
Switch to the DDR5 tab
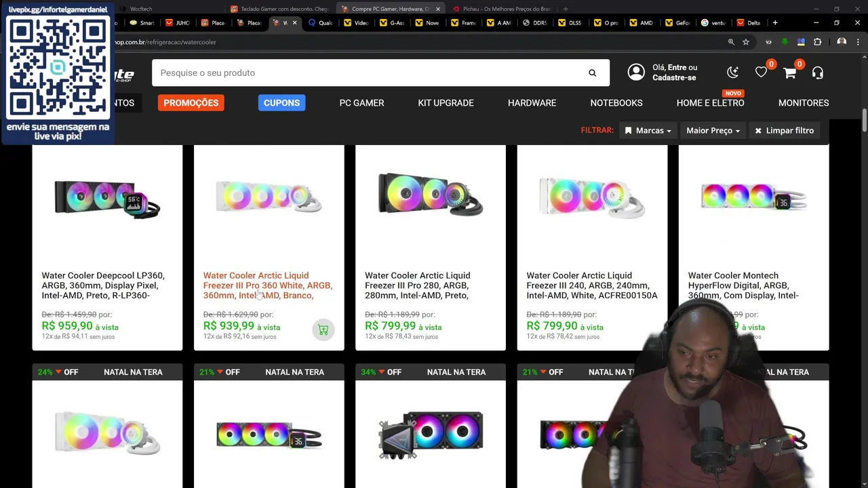click(x=535, y=22)
